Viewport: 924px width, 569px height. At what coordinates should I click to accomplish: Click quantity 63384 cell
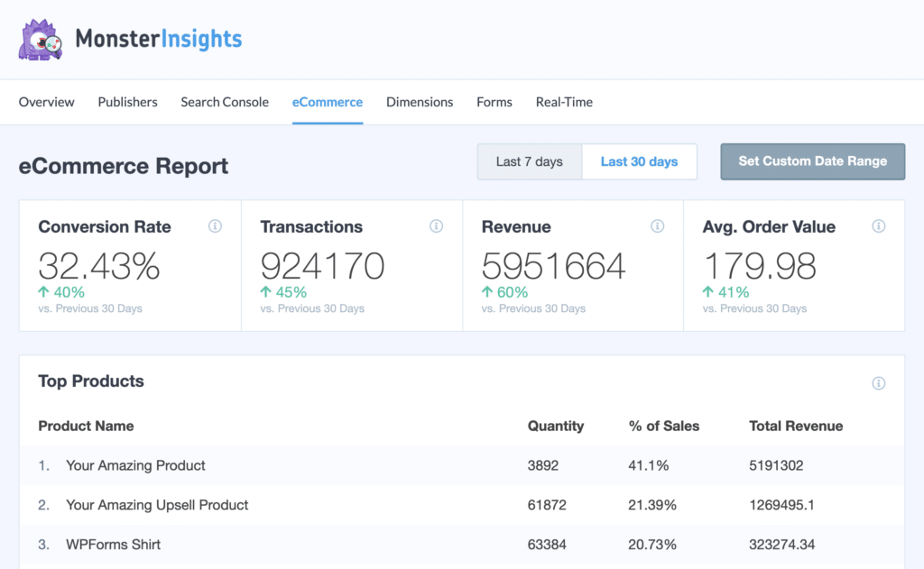(x=547, y=545)
